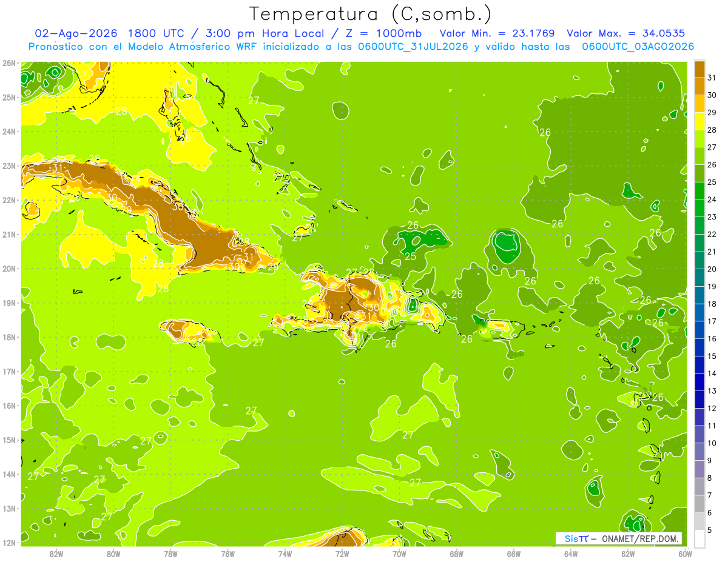Click the '60W' longitude axis label
The width and height of the screenshot is (728, 562).
pyautogui.click(x=685, y=554)
